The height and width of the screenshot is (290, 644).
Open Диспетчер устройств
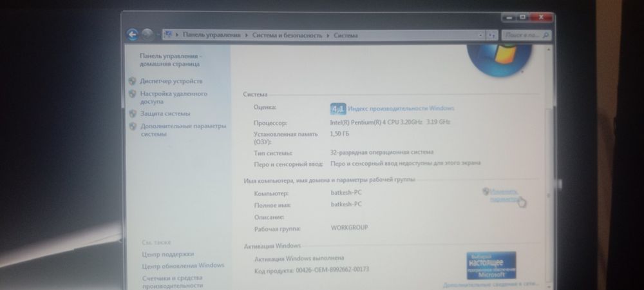[x=171, y=81]
